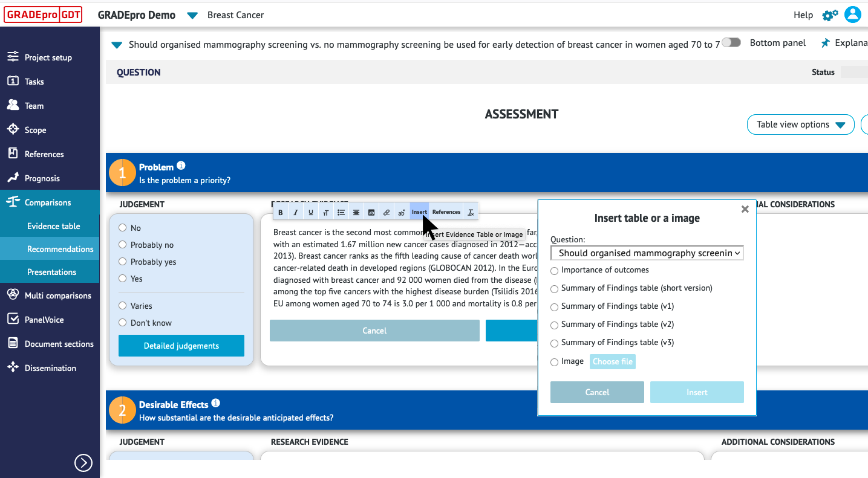Expand the question selector at the top

click(116, 45)
